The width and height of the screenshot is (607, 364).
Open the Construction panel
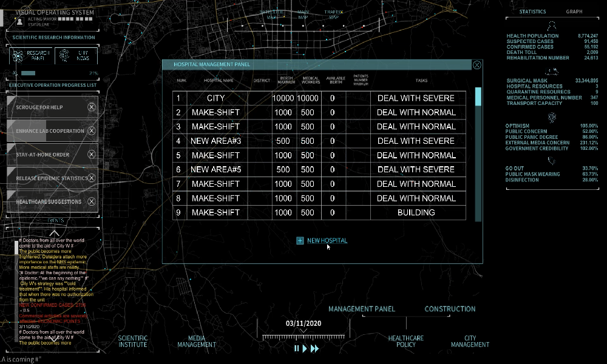coord(450,309)
